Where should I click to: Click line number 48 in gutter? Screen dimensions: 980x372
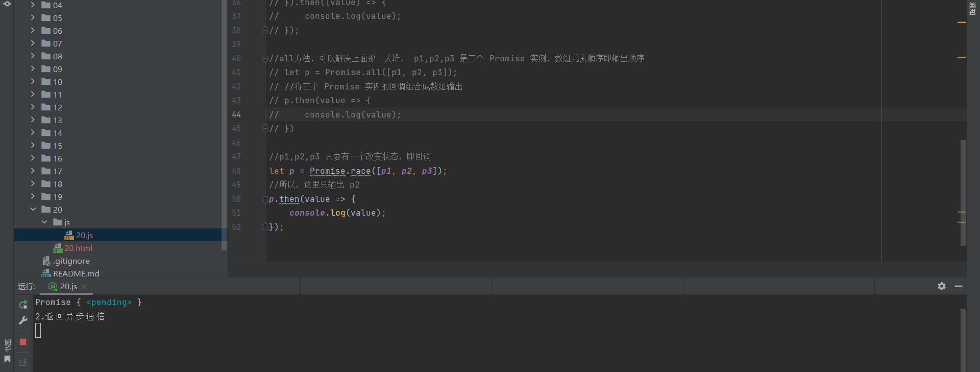click(236, 171)
